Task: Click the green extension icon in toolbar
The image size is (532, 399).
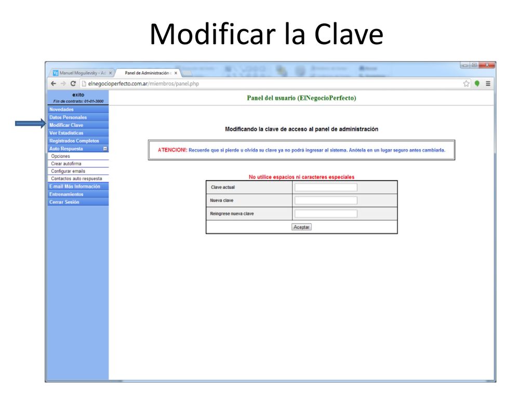Action: [x=477, y=84]
